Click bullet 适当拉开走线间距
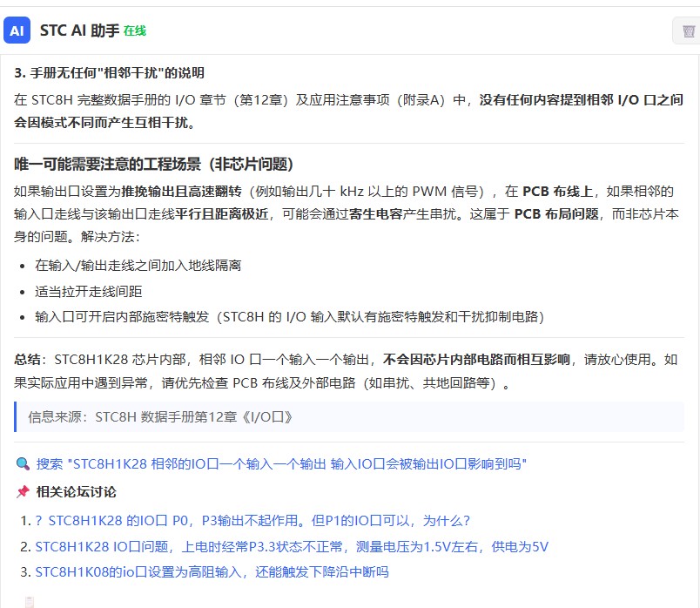700x608 pixels. coord(89,291)
